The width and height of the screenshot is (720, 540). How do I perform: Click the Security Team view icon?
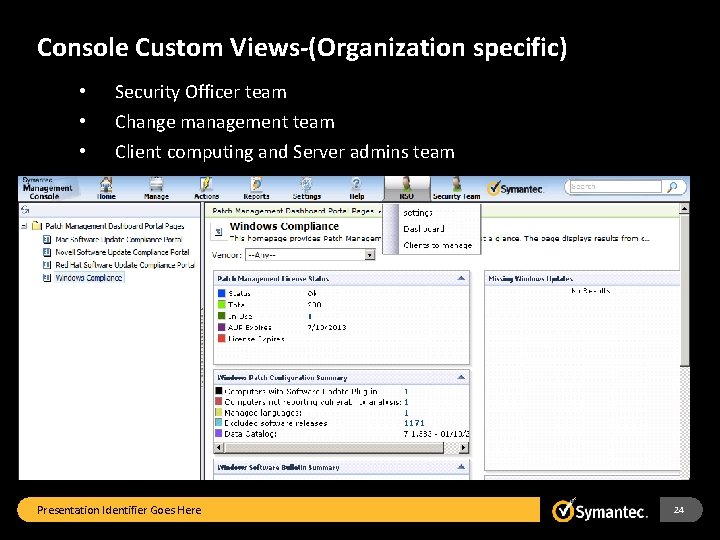coord(456,188)
